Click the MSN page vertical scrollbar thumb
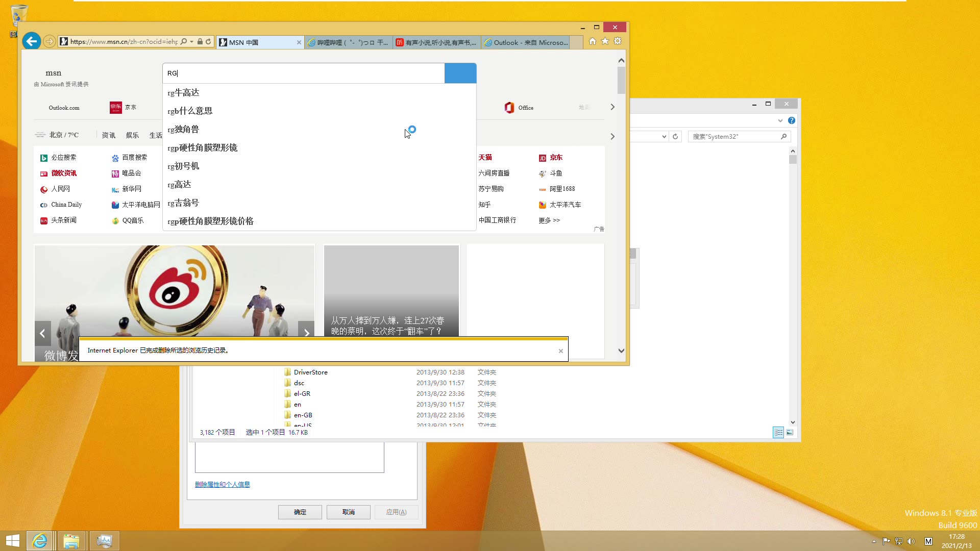The image size is (980, 551). (621, 80)
